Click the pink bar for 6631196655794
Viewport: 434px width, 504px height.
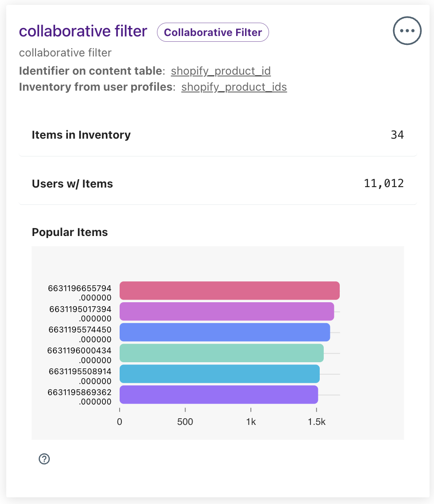(229, 291)
